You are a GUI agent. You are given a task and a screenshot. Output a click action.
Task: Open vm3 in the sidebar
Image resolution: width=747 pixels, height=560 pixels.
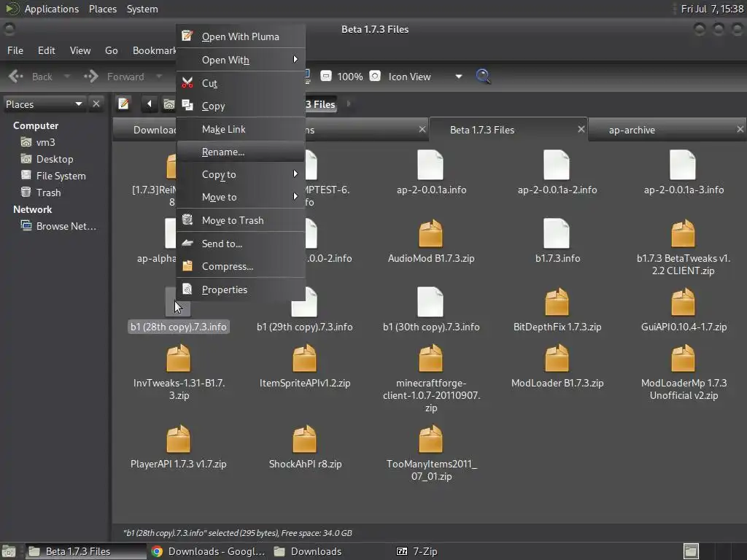click(x=46, y=142)
